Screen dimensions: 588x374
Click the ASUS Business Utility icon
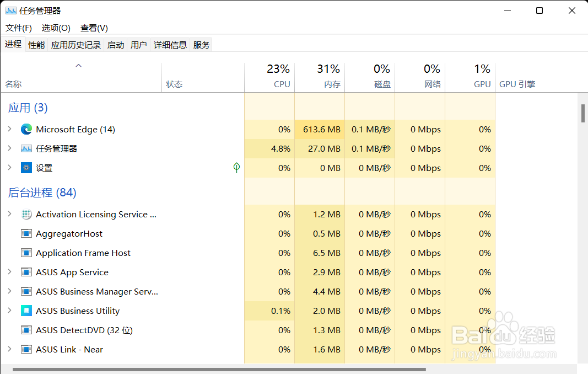tap(26, 311)
